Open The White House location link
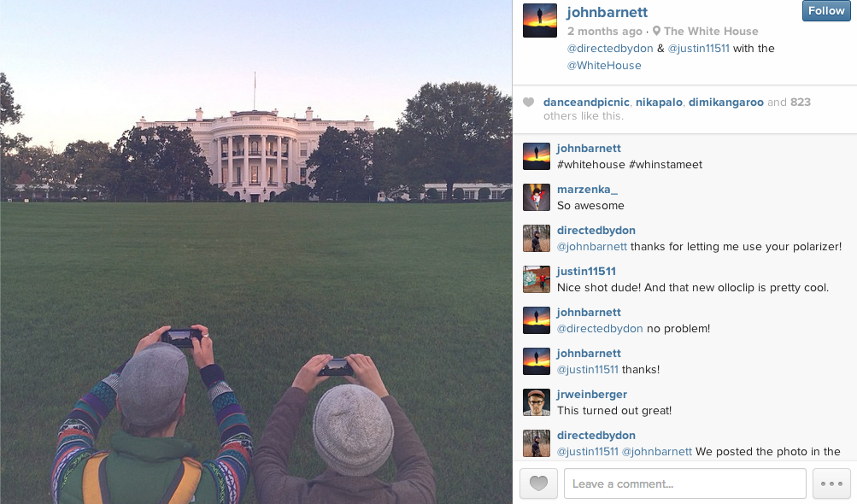The width and height of the screenshot is (857, 504). (x=711, y=31)
